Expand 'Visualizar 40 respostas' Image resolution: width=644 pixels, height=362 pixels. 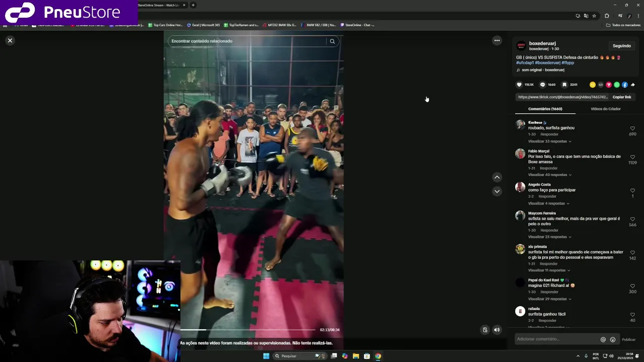pyautogui.click(x=550, y=174)
